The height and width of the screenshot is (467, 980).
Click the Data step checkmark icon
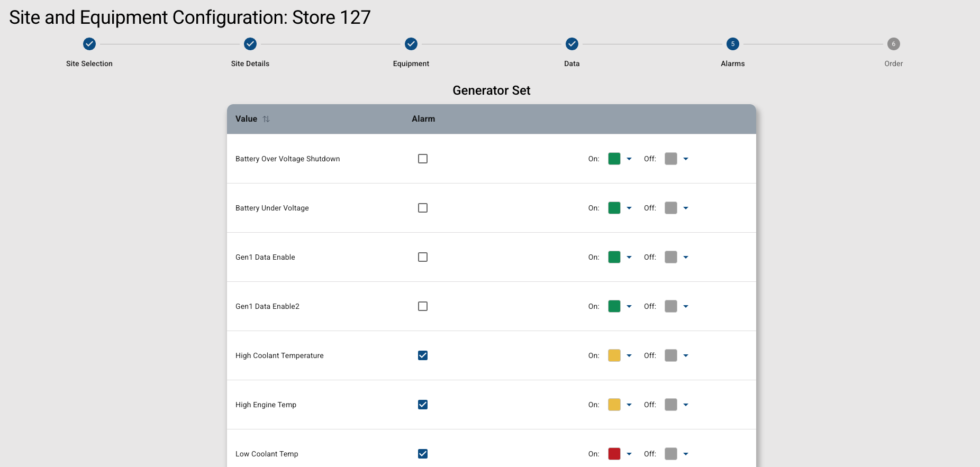coord(571,44)
